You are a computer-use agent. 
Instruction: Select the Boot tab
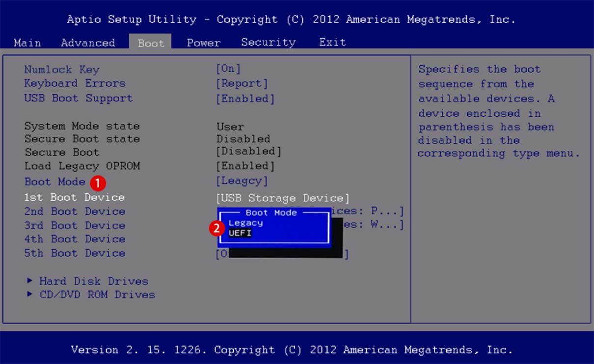pos(151,43)
